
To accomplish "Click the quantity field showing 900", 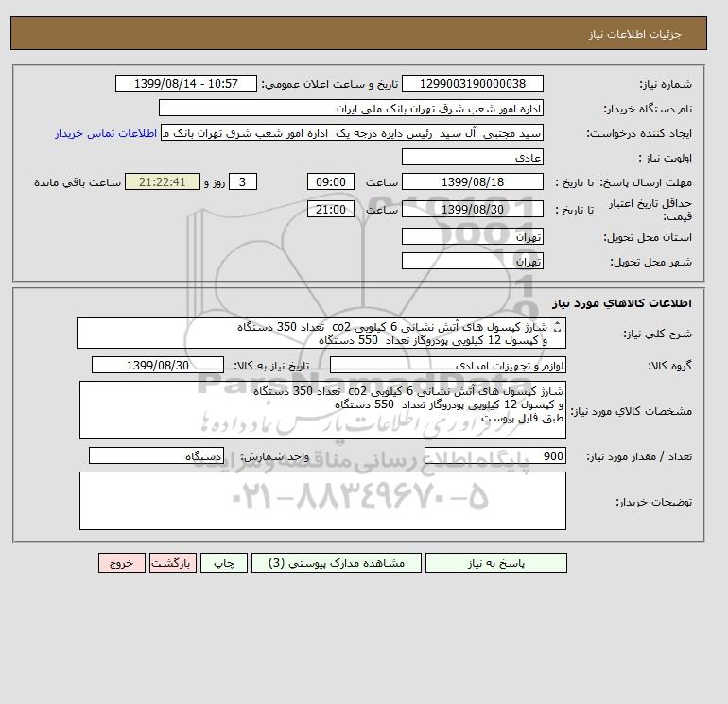I will (495, 456).
